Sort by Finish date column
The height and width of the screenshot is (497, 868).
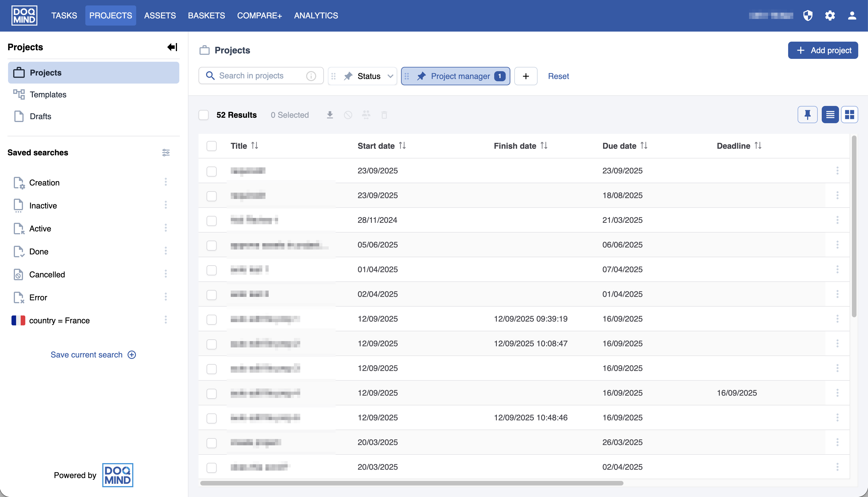click(x=544, y=146)
